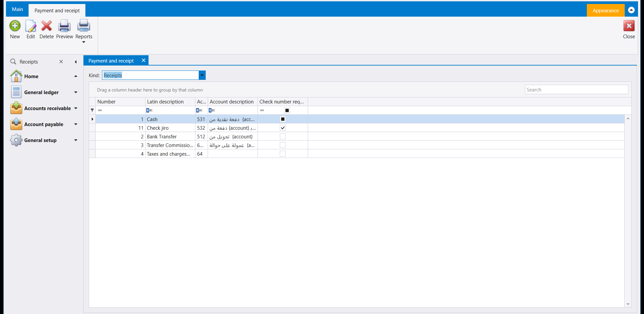Open Number column filter operator

point(100,110)
